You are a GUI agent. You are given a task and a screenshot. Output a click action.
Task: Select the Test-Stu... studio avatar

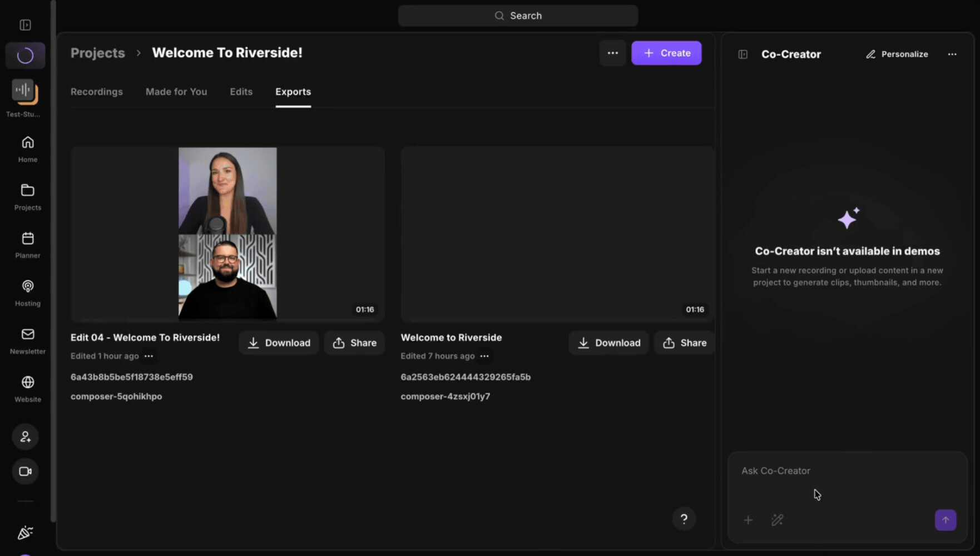[25, 92]
